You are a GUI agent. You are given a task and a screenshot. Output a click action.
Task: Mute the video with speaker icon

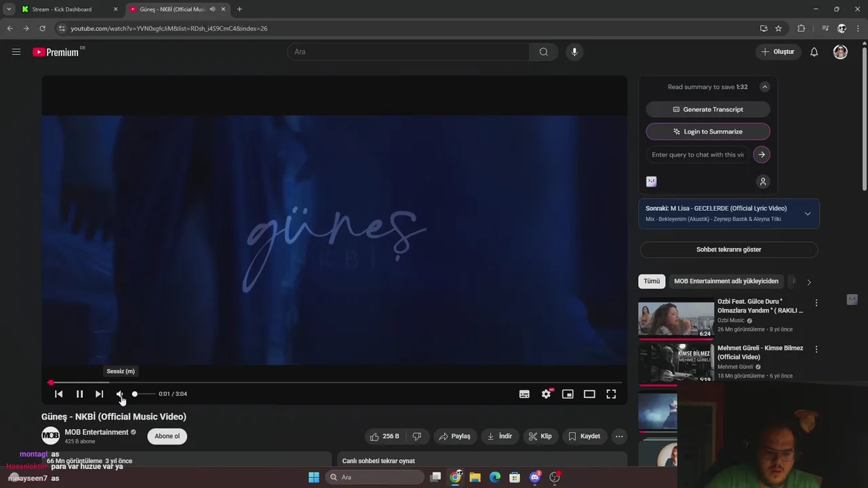click(119, 394)
